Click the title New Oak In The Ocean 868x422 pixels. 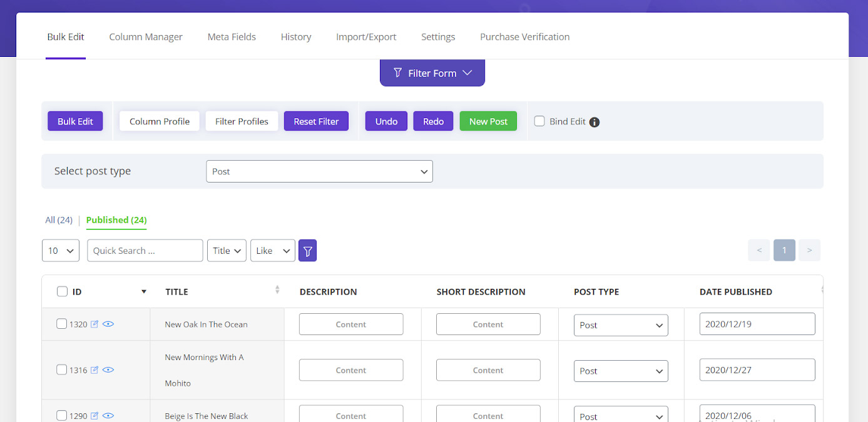(206, 324)
